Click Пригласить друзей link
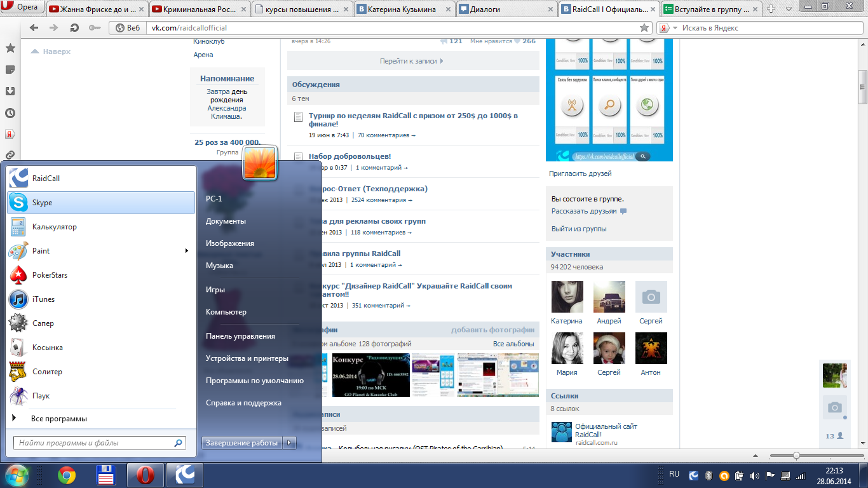 pyautogui.click(x=581, y=173)
